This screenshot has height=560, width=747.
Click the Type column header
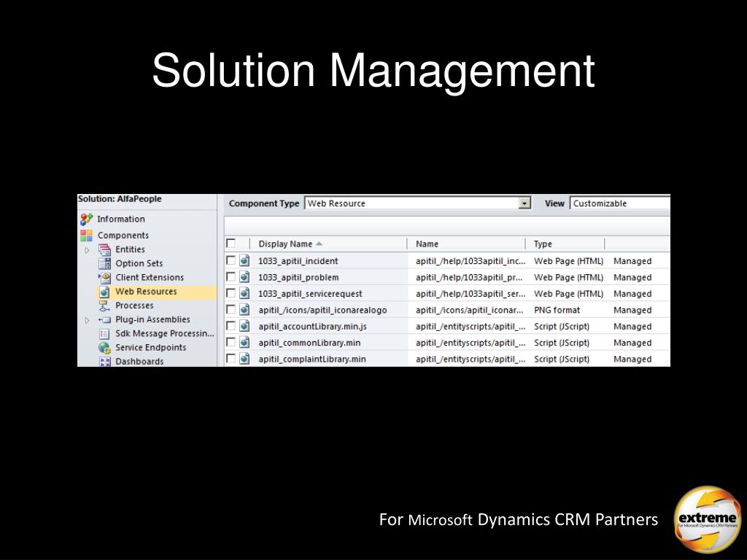point(543,244)
